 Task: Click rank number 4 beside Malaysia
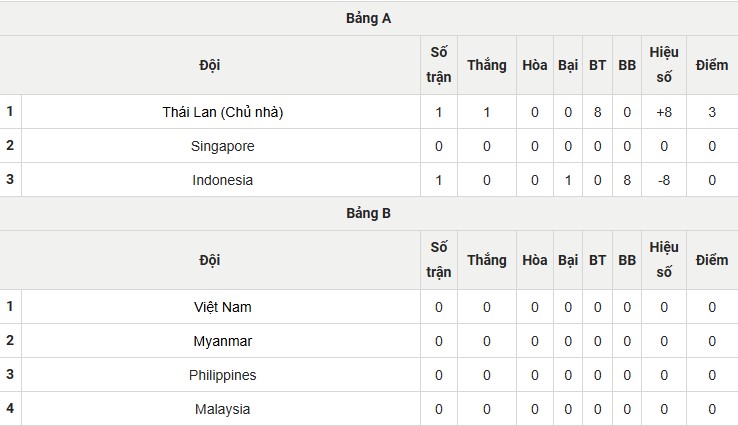point(10,409)
